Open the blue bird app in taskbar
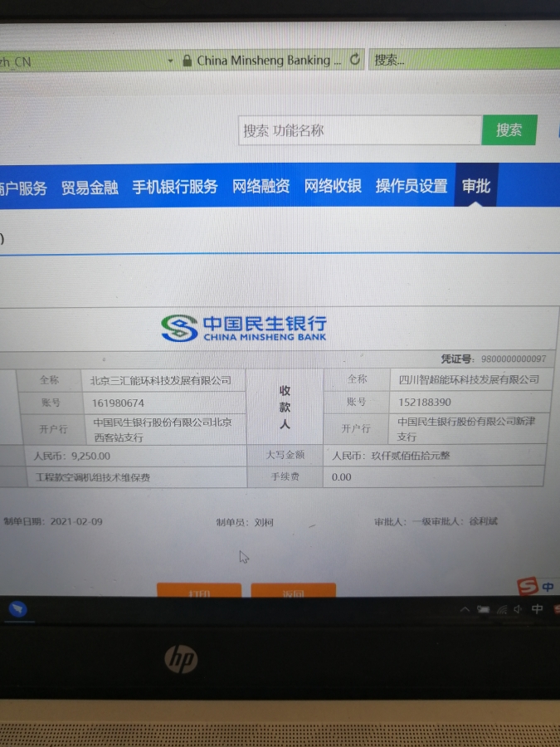560x747 pixels. click(18, 609)
